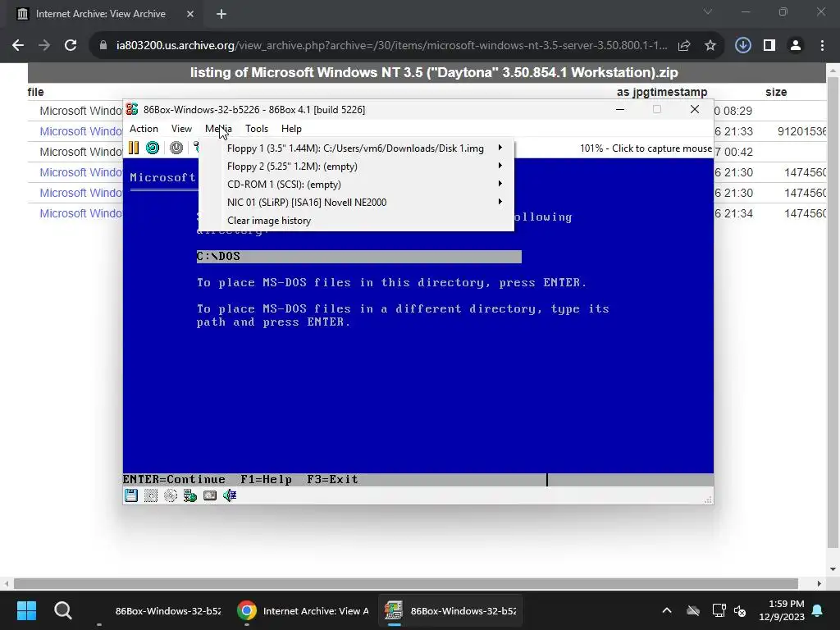Screen dimensions: 840x630
Task: Expand Floppy 1 Disk 1.img submenu
Action: coord(356,148)
